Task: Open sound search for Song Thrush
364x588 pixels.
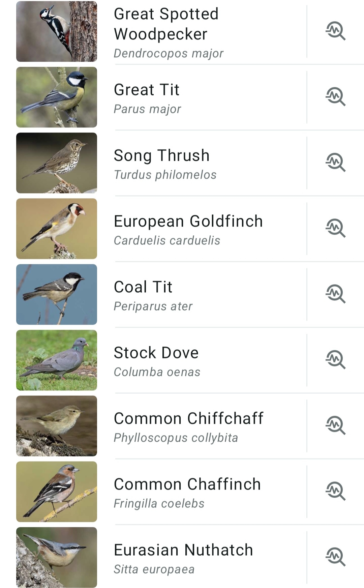Action: [335, 163]
